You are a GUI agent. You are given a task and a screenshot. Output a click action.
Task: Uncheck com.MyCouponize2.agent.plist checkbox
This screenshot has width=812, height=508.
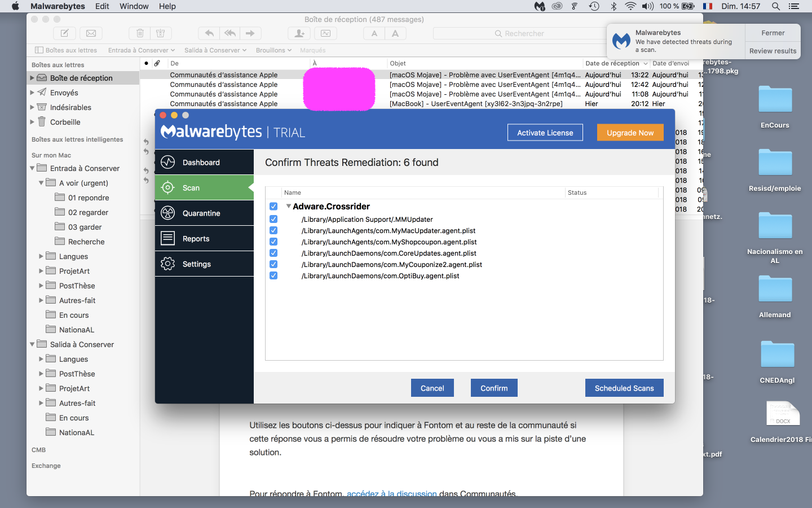click(273, 264)
